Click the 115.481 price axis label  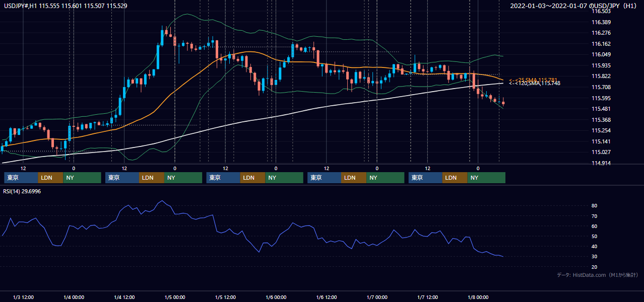click(601, 109)
